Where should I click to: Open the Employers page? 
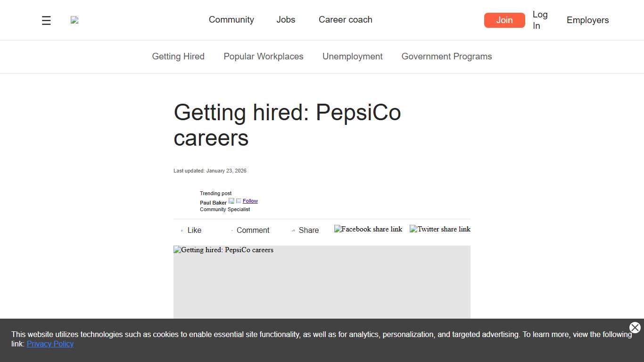pyautogui.click(x=587, y=20)
